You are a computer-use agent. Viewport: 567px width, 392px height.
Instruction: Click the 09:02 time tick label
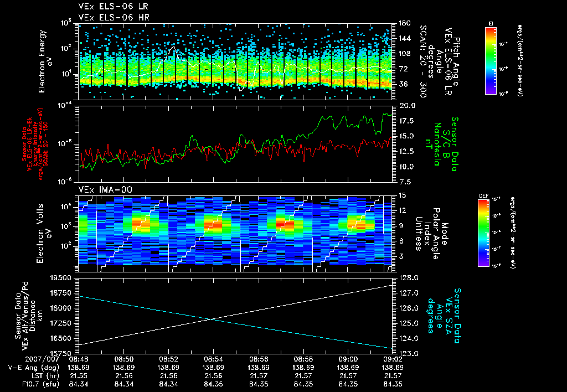pos(393,359)
